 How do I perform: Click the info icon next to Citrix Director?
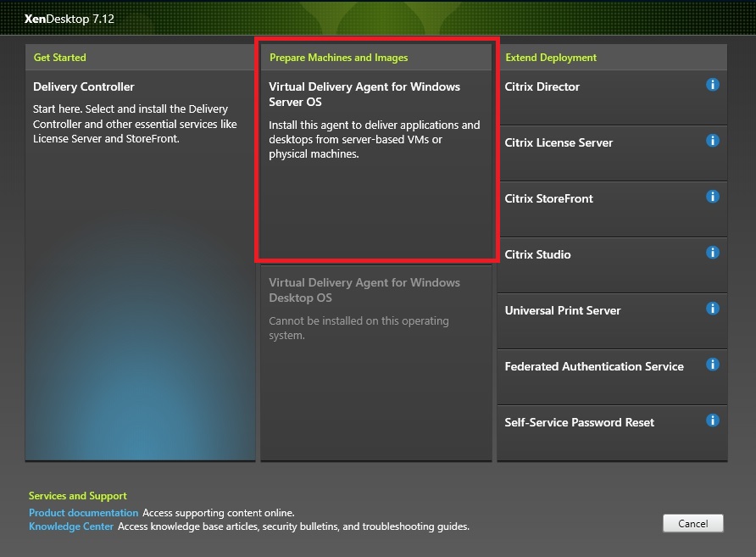click(x=713, y=85)
